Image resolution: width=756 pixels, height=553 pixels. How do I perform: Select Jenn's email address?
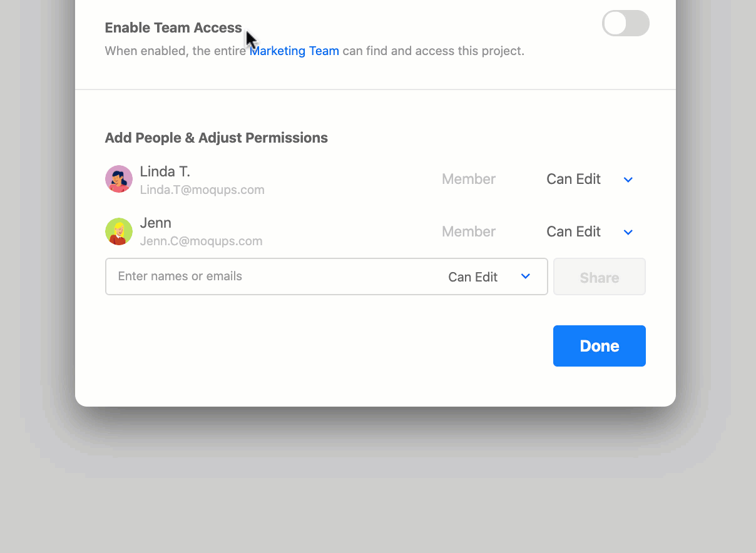(x=201, y=241)
